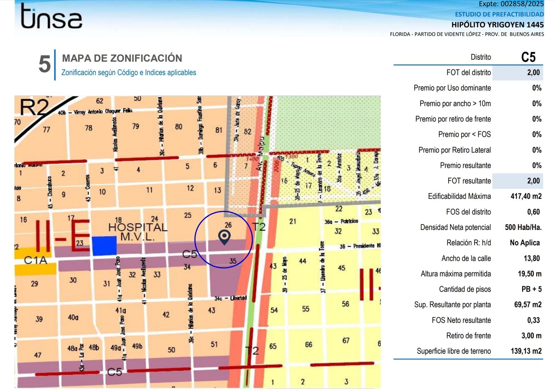
Task: Click the blue square block near Hospital
Action: pyautogui.click(x=104, y=246)
